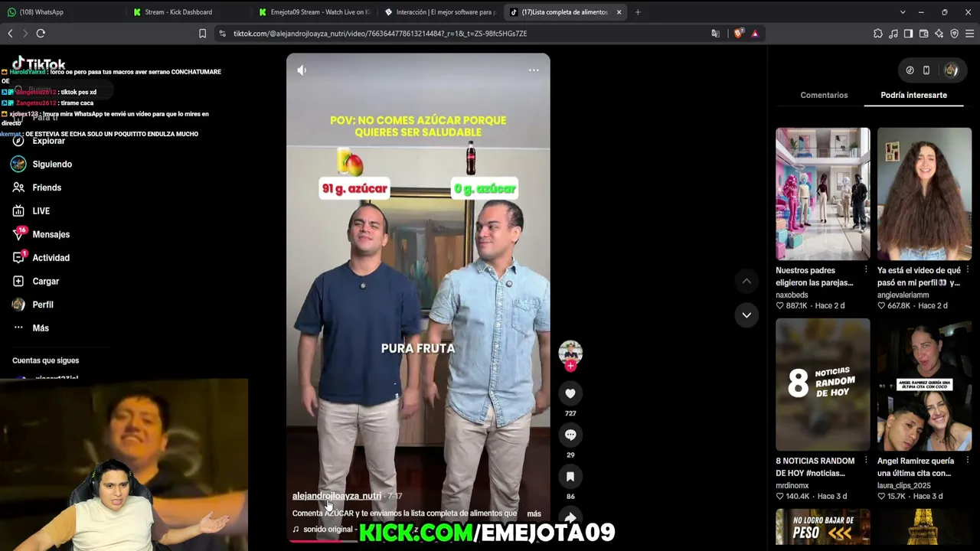Open the Brave VPN shield icon
This screenshot has width=980, height=551.
(954, 34)
